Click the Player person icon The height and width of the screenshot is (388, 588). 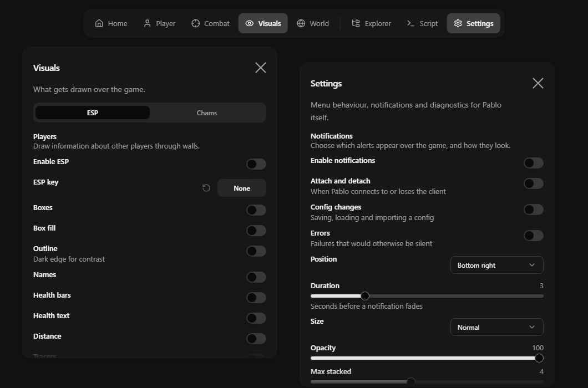(x=147, y=23)
